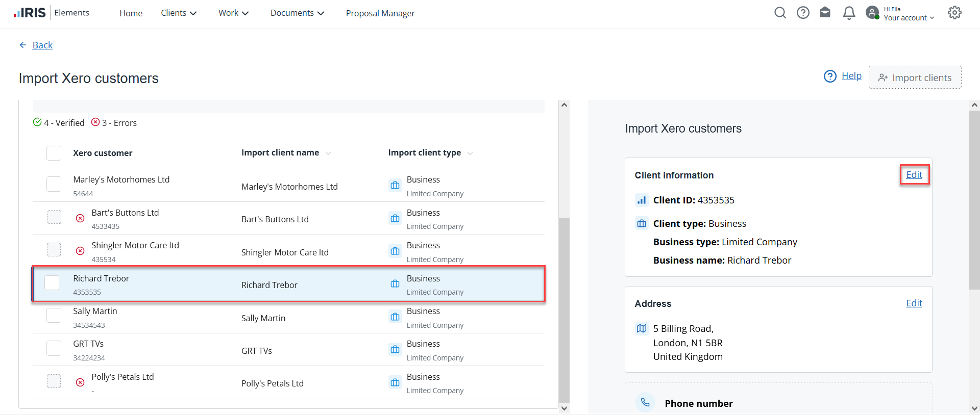980x415 pixels.
Task: Open the Your account dropdown
Action: 909,17
